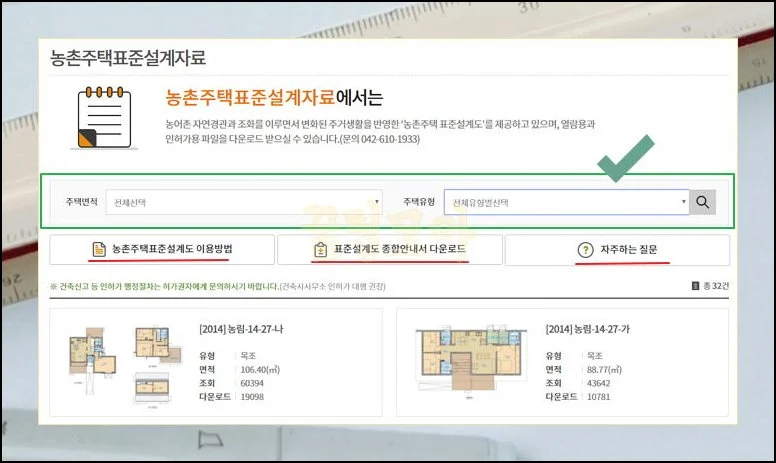This screenshot has width=776, height=463.
Task: Click the green check mark
Action: (625, 157)
